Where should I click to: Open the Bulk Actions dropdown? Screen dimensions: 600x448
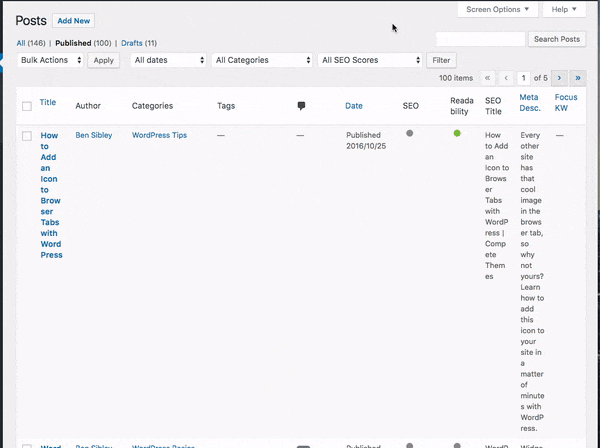point(50,60)
